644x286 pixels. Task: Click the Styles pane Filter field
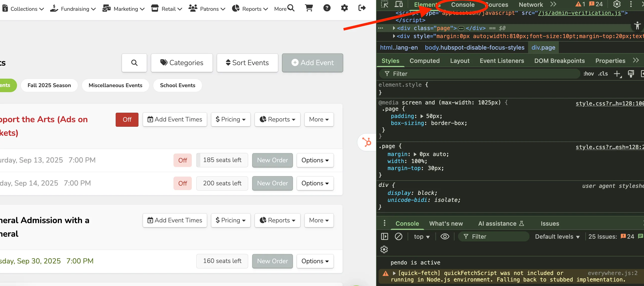tap(479, 74)
